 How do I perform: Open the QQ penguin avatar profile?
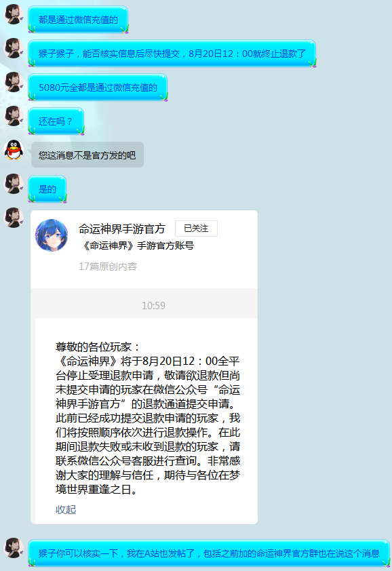click(14, 150)
